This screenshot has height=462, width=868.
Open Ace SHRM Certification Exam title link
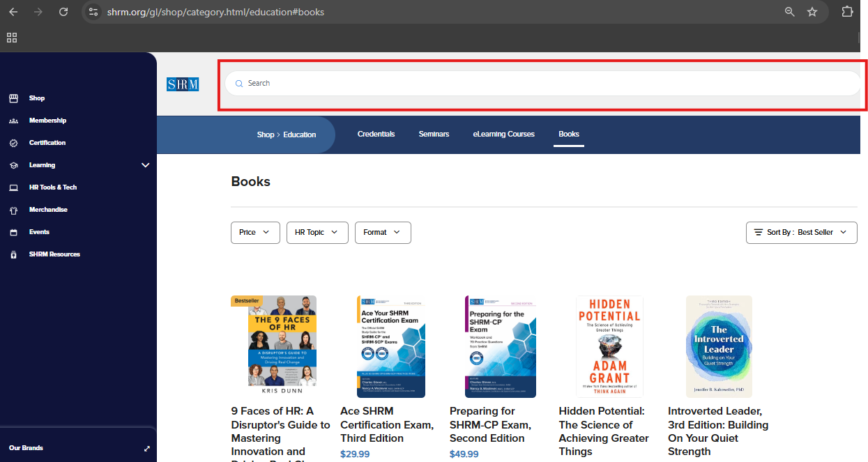click(x=387, y=424)
